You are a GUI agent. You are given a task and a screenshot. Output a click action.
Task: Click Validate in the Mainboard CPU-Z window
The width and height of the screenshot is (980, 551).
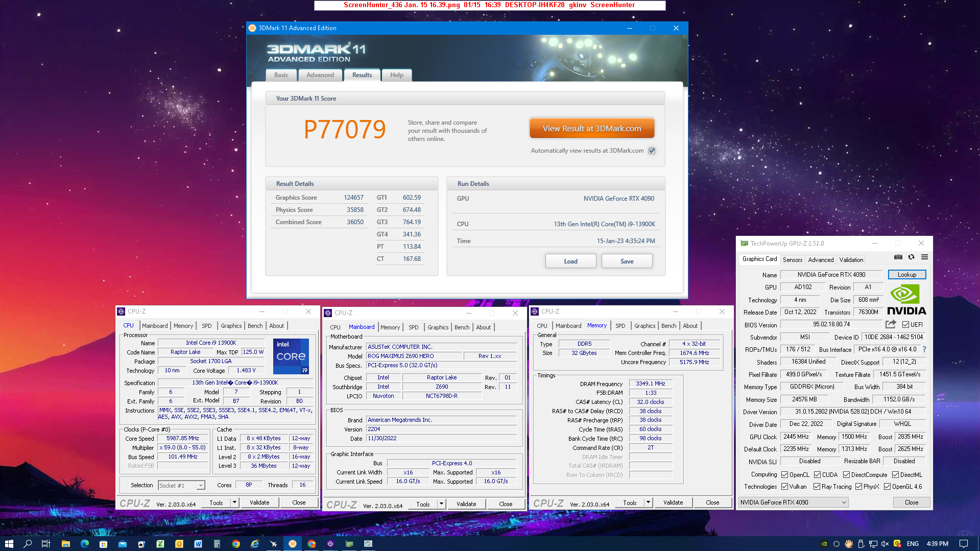(466, 504)
